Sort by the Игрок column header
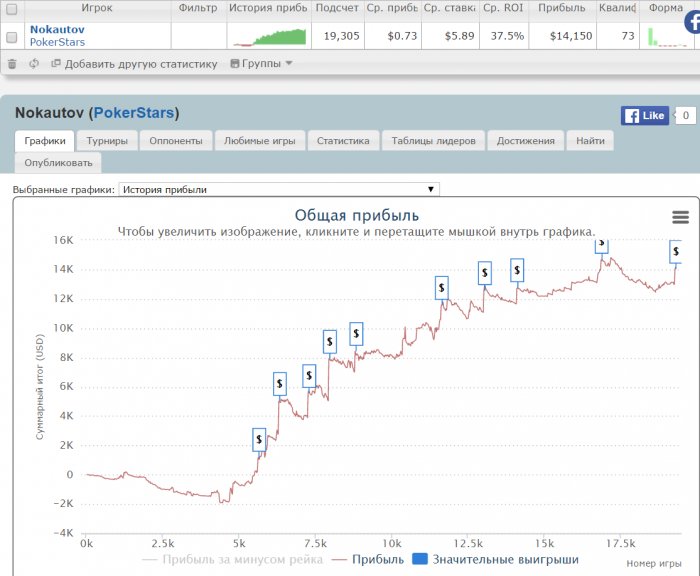This screenshot has width=700, height=576. tap(97, 8)
